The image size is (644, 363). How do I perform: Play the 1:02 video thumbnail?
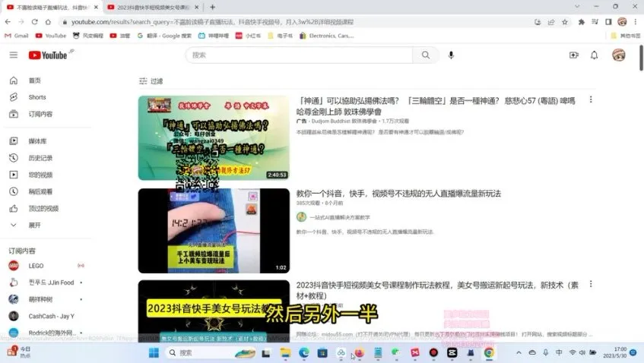tap(214, 230)
